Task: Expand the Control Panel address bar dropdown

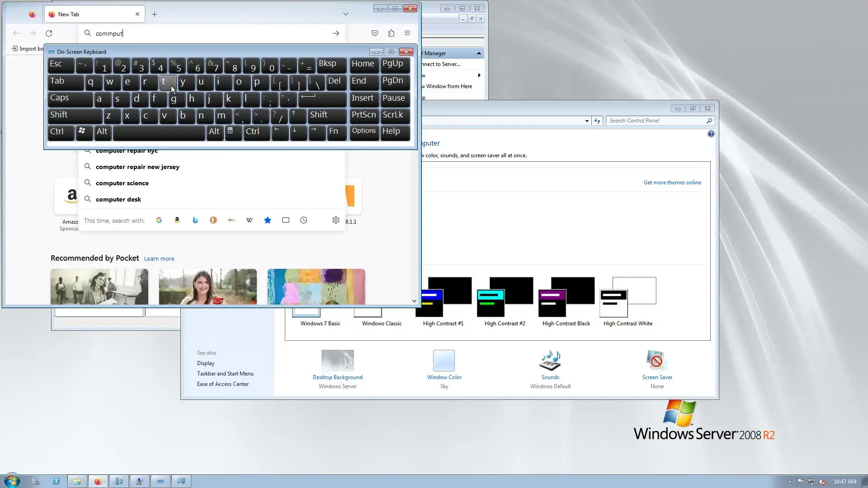Action: click(587, 121)
